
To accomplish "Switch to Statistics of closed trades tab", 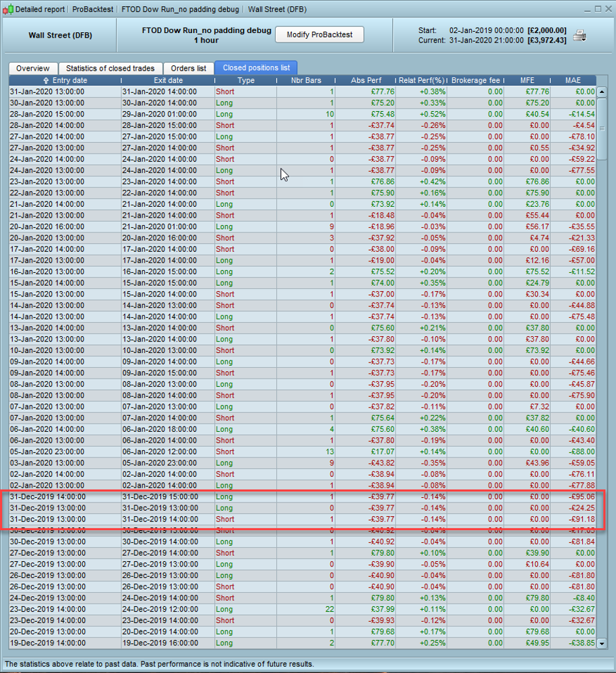I will [111, 68].
